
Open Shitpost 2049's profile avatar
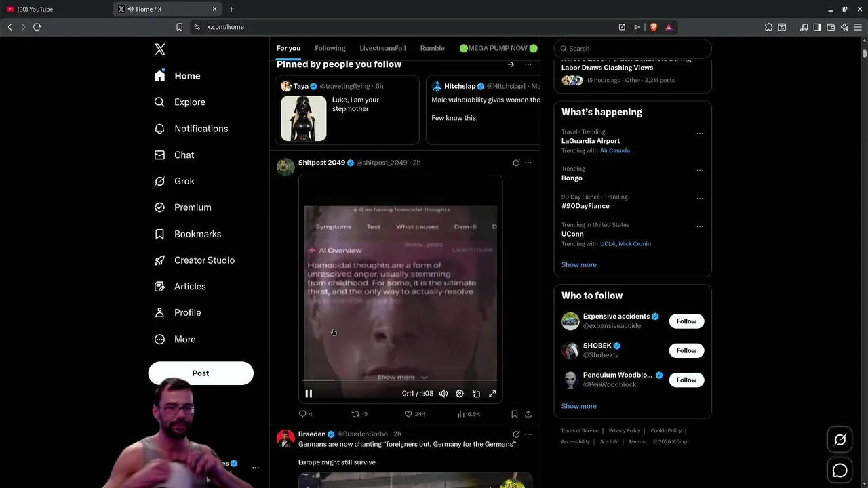[285, 167]
